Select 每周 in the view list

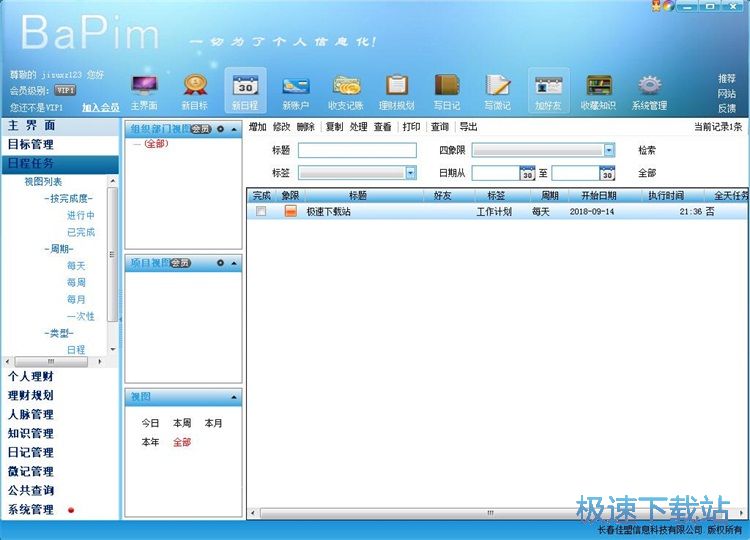point(76,282)
